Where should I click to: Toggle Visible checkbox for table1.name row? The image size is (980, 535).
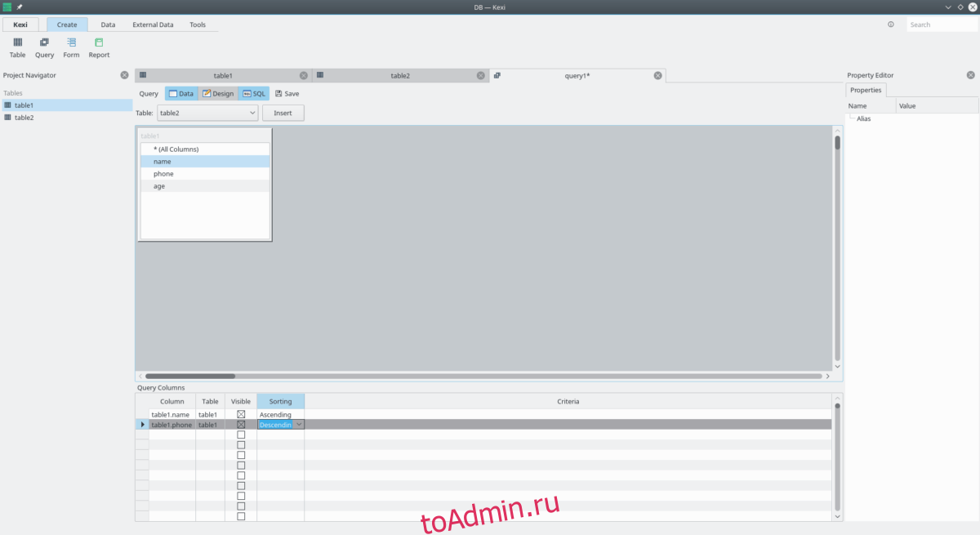[241, 414]
